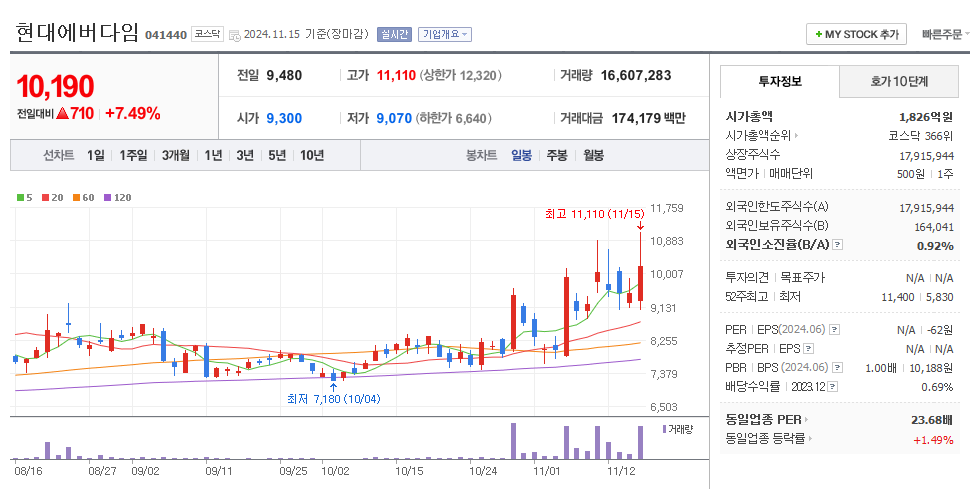
Task: Click the 동일업종 등락률 value +1.49%
Action: pos(933,440)
